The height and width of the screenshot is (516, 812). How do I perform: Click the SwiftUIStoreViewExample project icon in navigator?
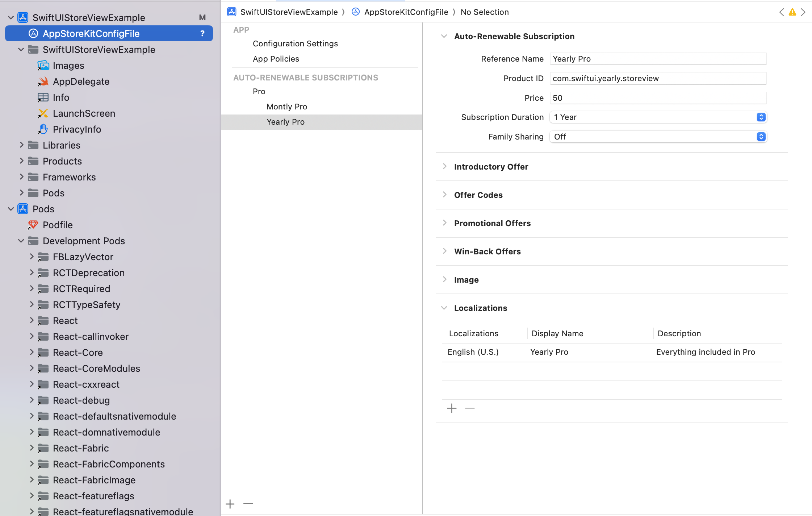click(23, 17)
